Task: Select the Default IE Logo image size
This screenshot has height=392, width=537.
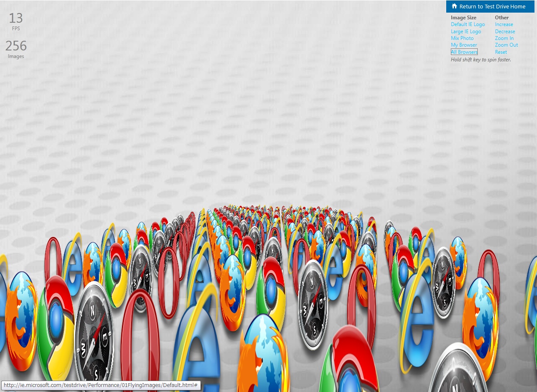Action: pyautogui.click(x=468, y=24)
